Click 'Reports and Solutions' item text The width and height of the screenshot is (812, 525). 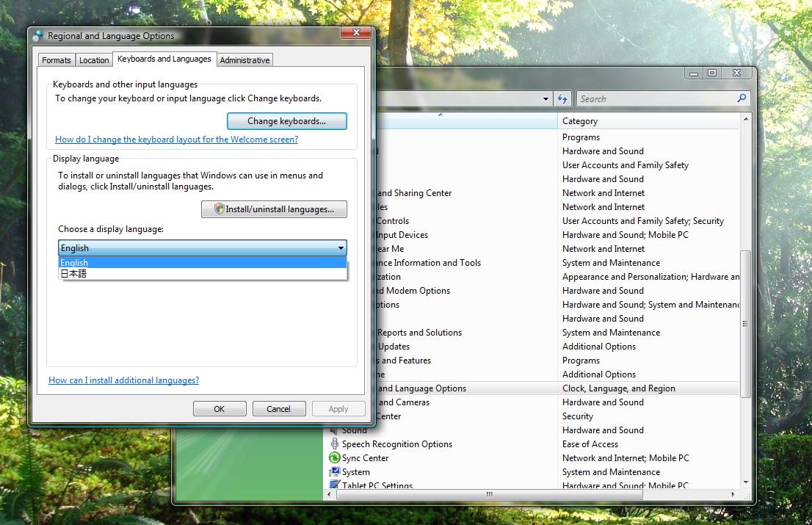click(419, 333)
